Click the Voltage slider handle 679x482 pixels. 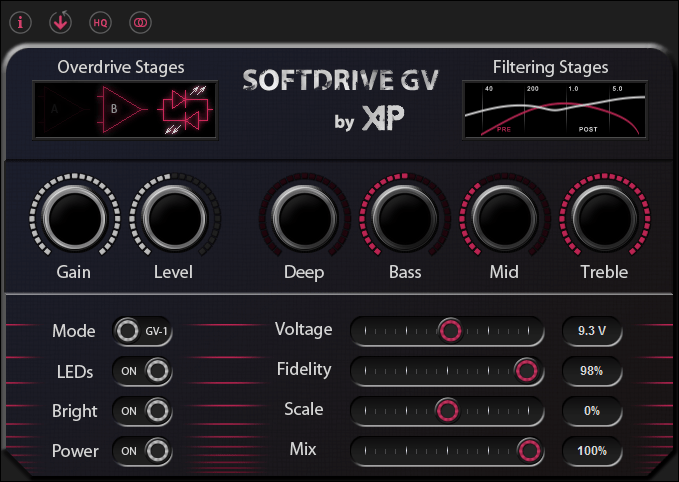[451, 330]
